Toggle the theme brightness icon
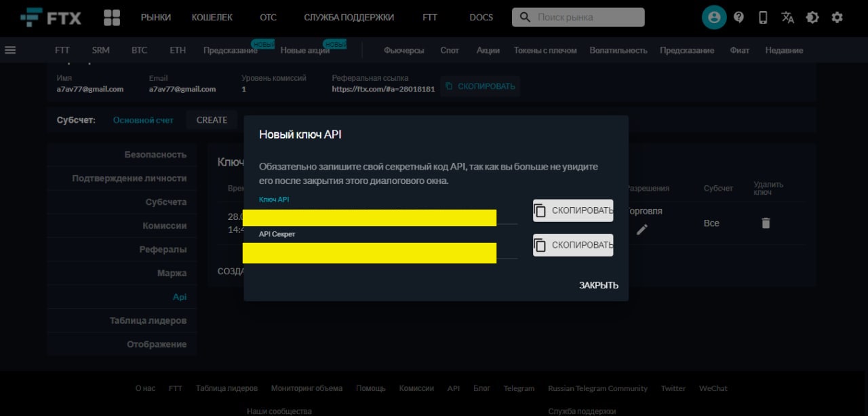This screenshot has width=868, height=416. click(812, 17)
